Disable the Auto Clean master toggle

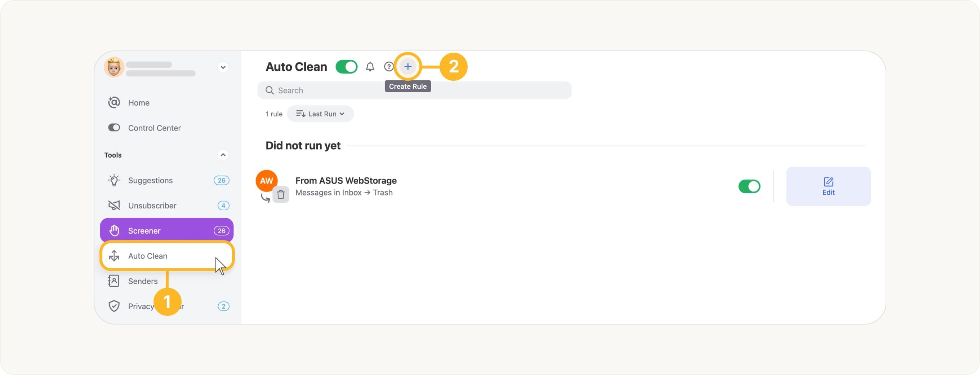pyautogui.click(x=346, y=67)
